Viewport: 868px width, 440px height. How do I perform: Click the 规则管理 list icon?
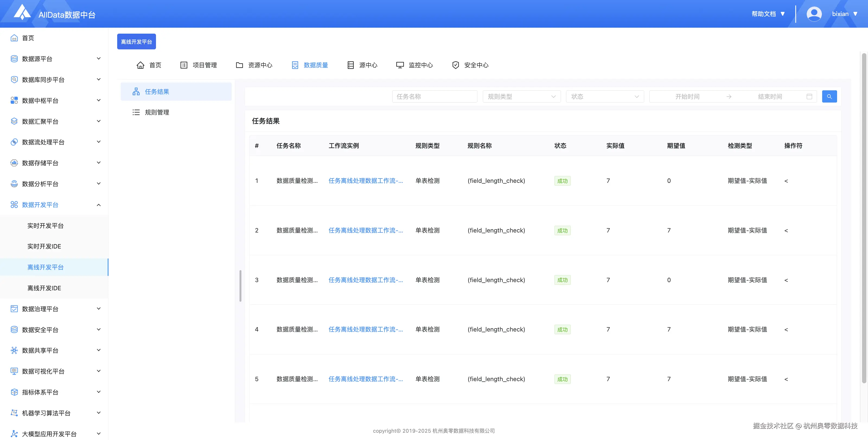[x=136, y=113]
